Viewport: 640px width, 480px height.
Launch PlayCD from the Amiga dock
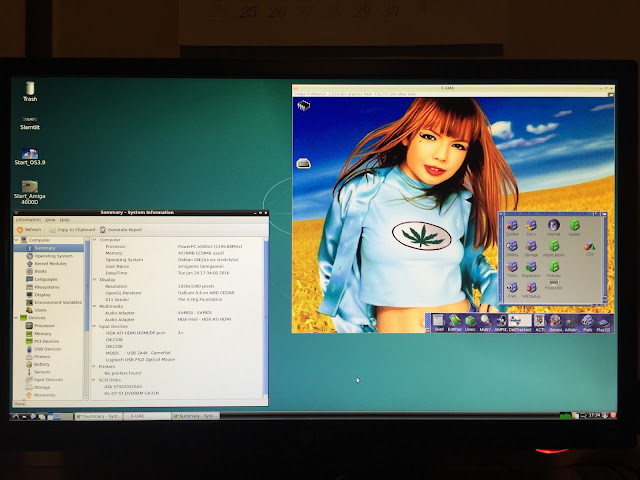(603, 322)
